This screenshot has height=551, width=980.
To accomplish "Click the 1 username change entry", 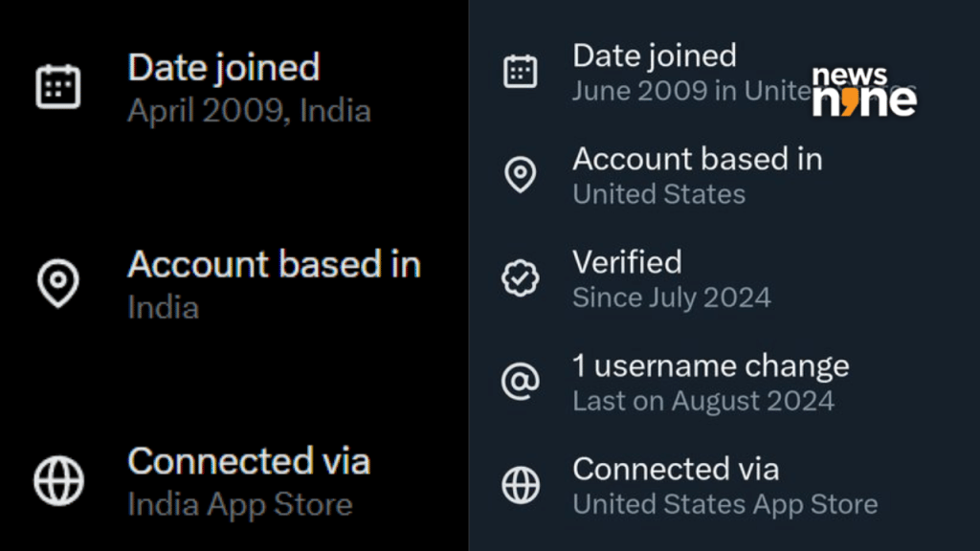I will (710, 364).
